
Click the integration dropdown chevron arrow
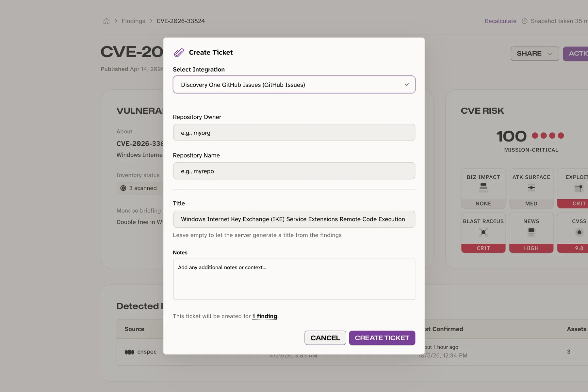click(x=407, y=85)
